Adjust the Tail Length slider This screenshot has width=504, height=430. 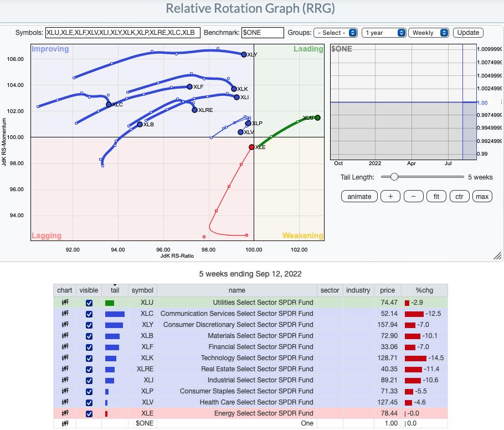(x=394, y=177)
